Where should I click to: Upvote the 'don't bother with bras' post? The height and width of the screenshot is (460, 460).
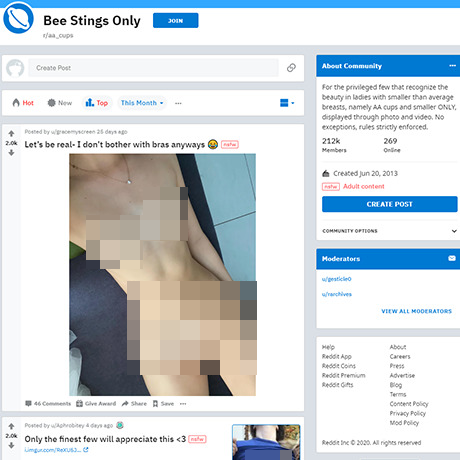(11, 134)
